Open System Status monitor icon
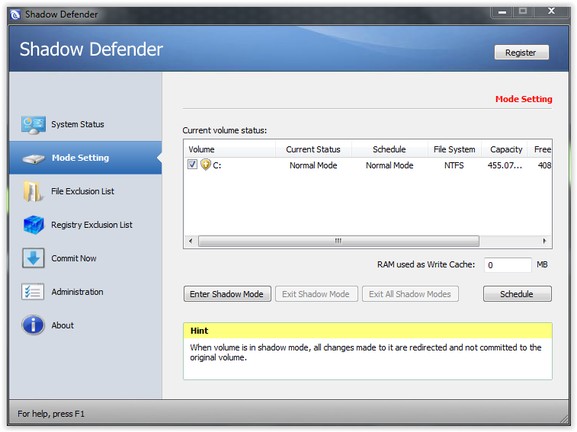 pyautogui.click(x=33, y=125)
